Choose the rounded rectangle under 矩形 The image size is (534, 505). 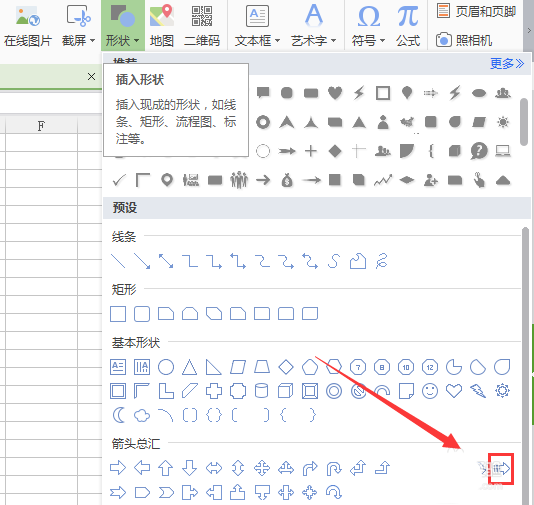click(x=142, y=314)
